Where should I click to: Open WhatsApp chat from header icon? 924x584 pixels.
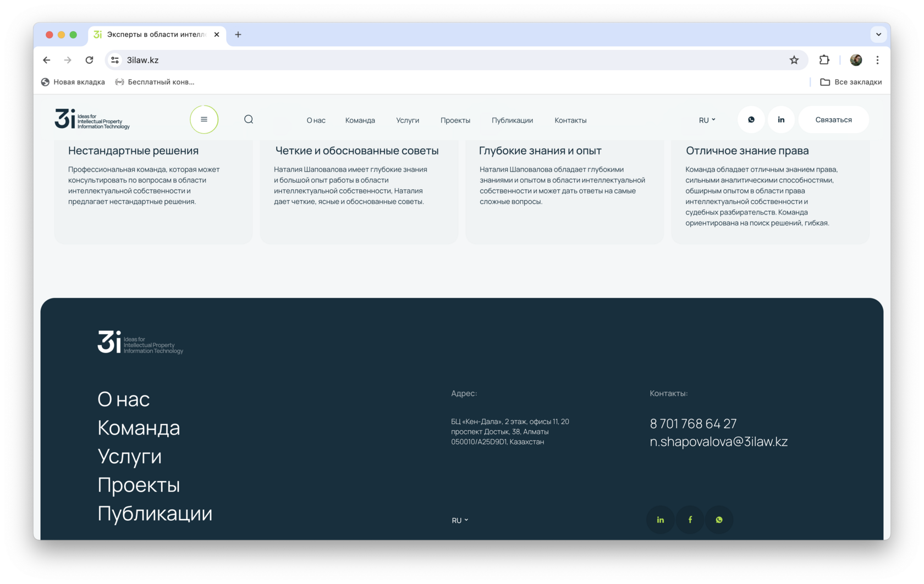(x=751, y=119)
